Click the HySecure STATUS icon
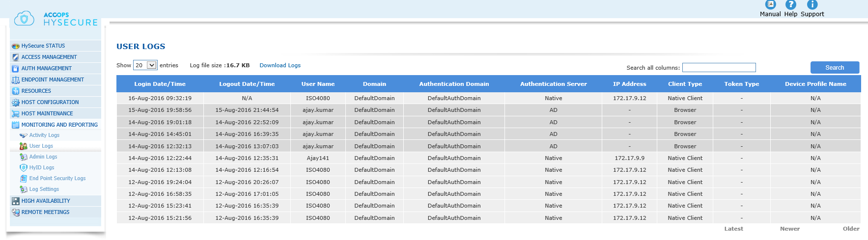Image resolution: width=868 pixels, height=240 pixels. point(15,46)
